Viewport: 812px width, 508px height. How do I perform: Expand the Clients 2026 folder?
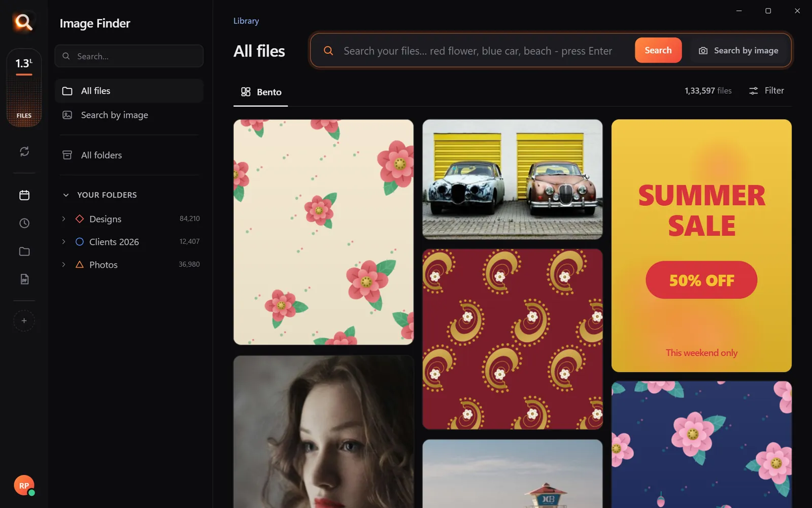[63, 242]
